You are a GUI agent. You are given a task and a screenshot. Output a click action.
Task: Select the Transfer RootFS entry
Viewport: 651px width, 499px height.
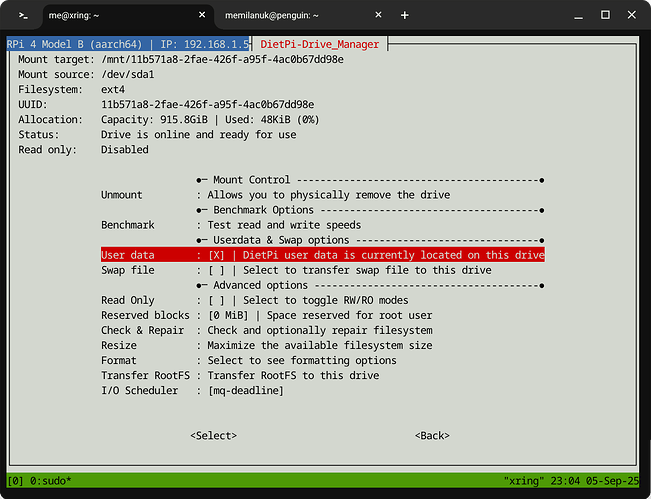[x=240, y=376]
